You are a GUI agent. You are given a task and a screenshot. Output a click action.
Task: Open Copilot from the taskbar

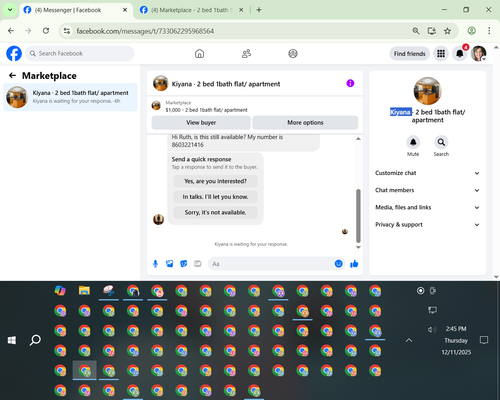[60, 291]
